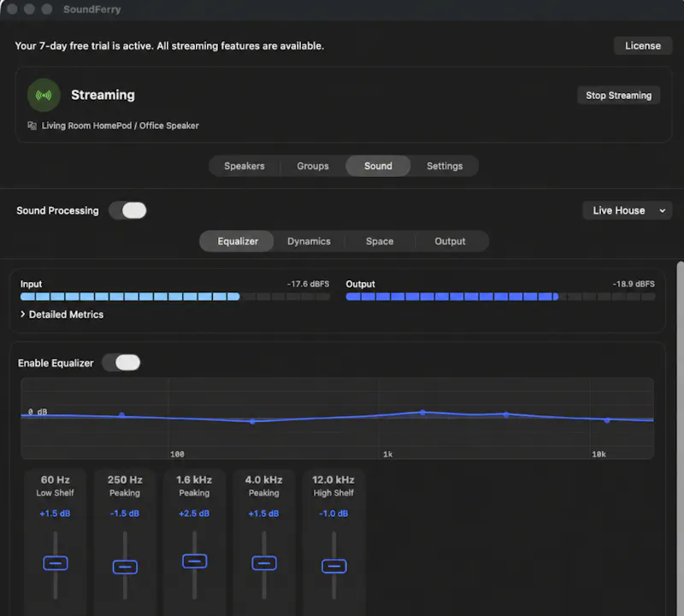Click the Input level meter bar

(x=175, y=296)
